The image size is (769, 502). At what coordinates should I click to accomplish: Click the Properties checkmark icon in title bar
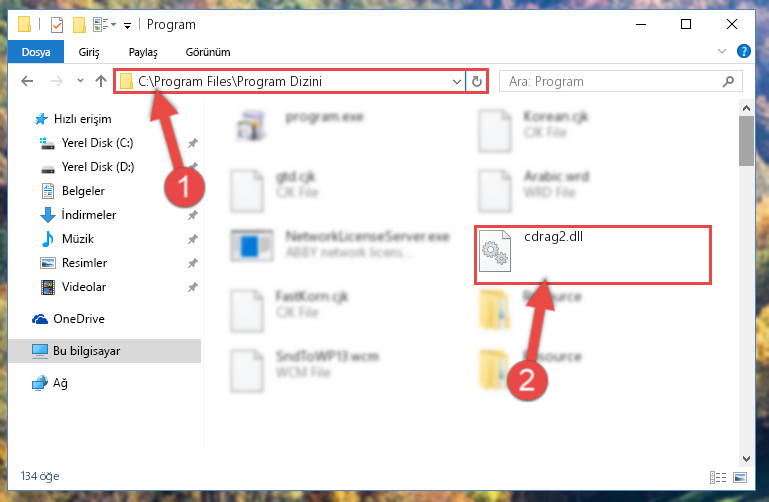click(x=57, y=24)
